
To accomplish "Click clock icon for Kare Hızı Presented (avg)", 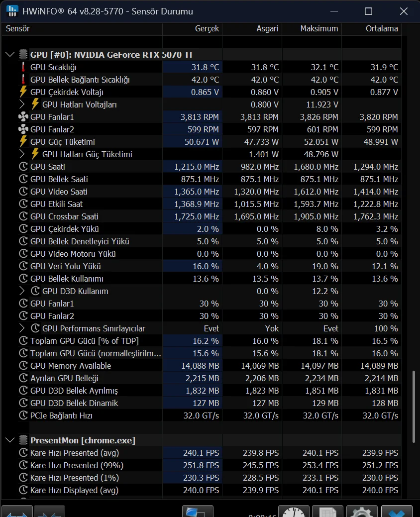I will [x=23, y=453].
